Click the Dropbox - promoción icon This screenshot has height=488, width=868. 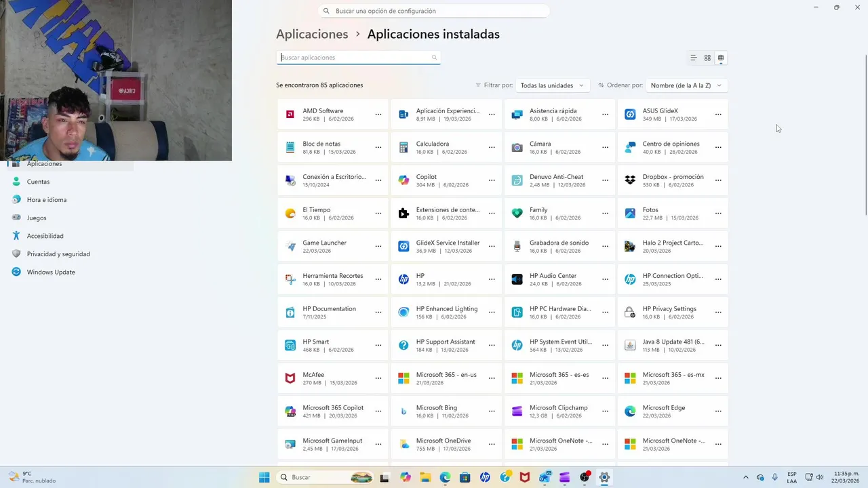pos(630,180)
